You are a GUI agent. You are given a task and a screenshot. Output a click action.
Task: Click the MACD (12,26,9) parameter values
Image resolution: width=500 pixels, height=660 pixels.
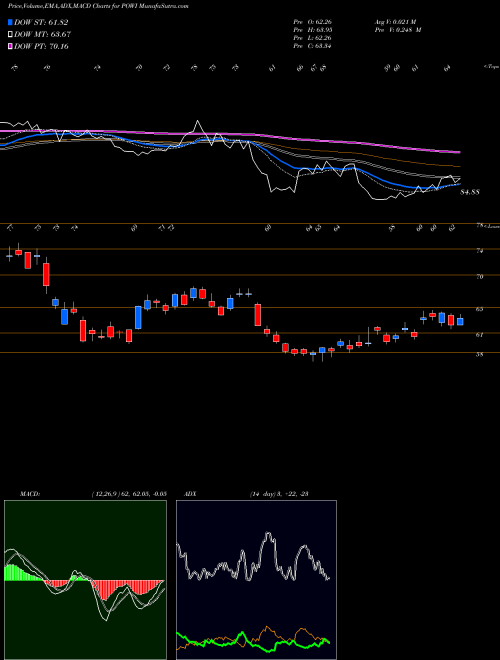(x=129, y=494)
